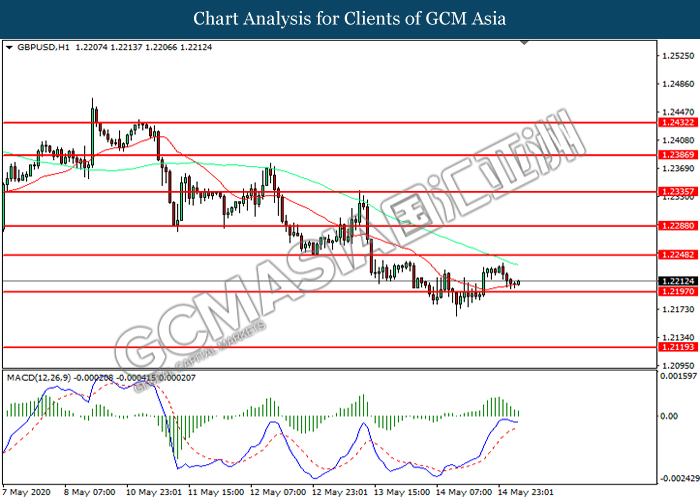Click the 12 May 23:01 time label

coord(340,492)
